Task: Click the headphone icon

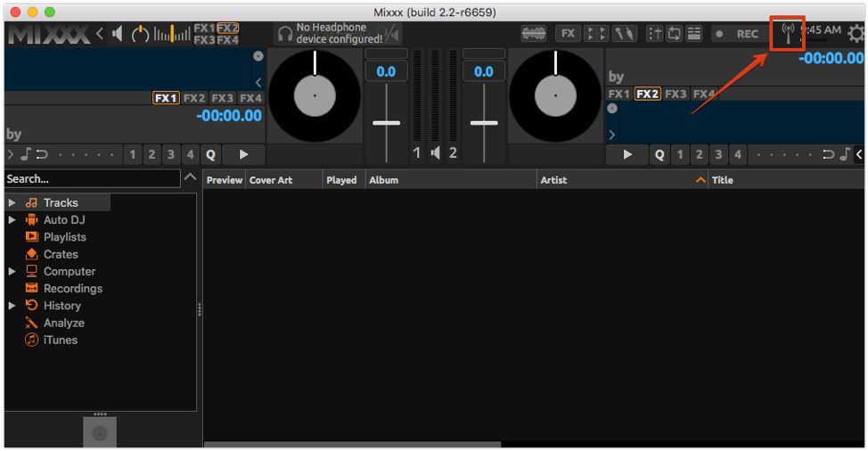Action: pos(285,34)
